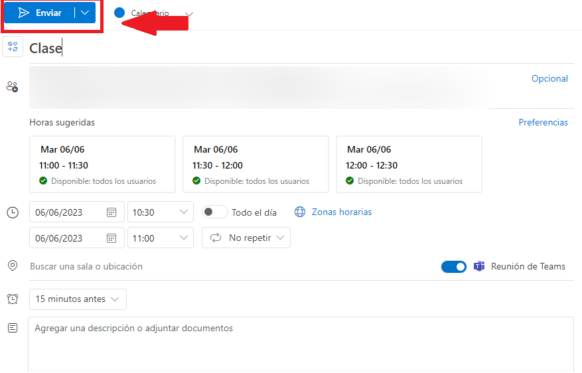
Task: Click the Enviar send button
Action: point(39,13)
